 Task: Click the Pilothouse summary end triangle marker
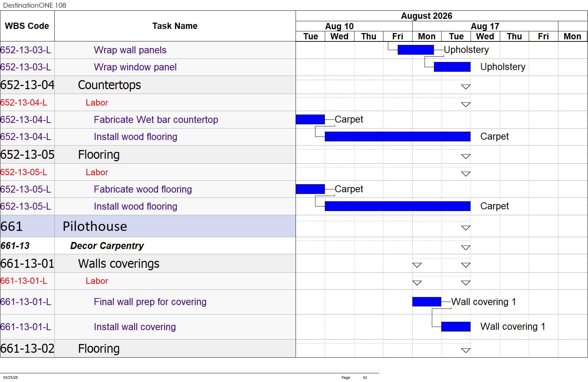point(466,228)
